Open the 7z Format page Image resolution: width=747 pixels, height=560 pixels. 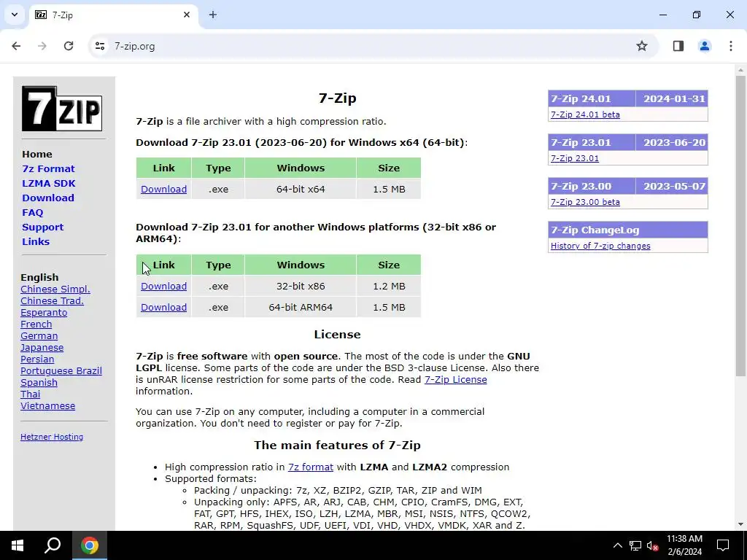48,168
